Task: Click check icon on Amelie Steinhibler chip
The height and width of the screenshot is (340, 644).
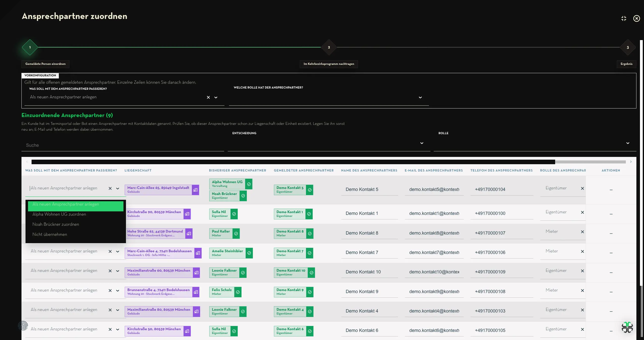Action: tap(249, 253)
